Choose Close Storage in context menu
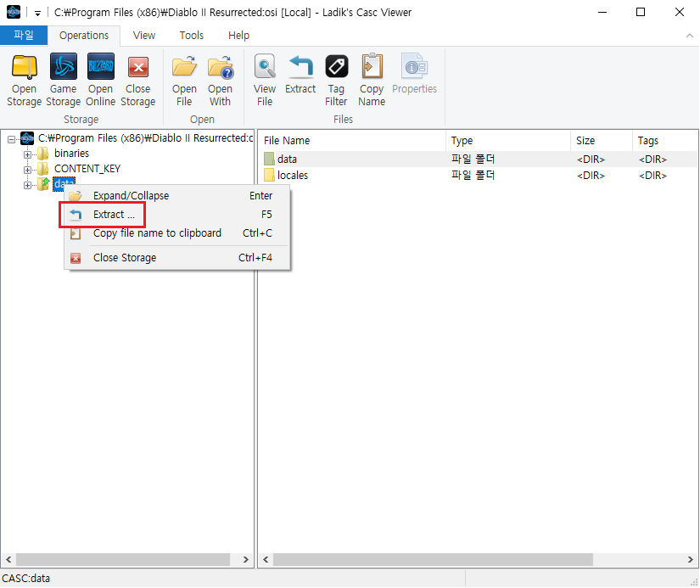This screenshot has width=700, height=588. (x=177, y=258)
